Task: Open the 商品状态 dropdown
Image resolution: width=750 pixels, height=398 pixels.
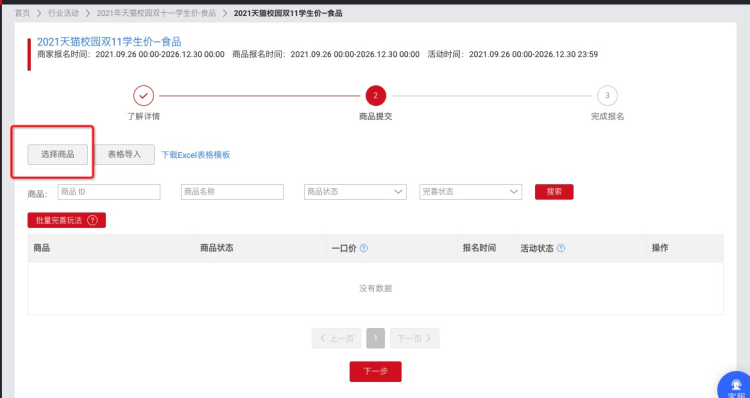Action: tap(355, 192)
